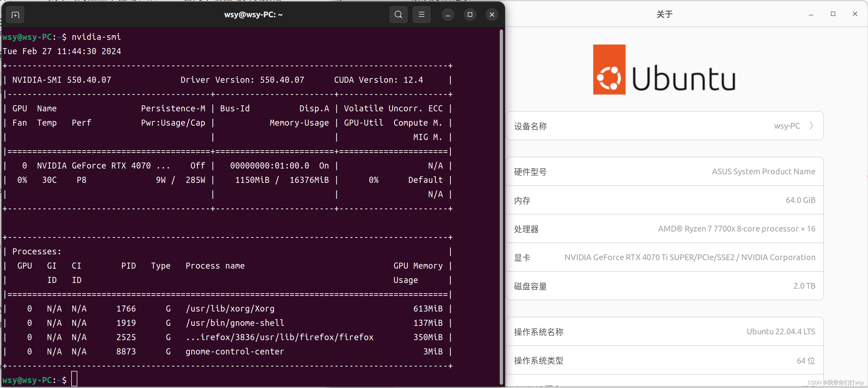
Task: Maximize the About settings window
Action: pos(833,14)
